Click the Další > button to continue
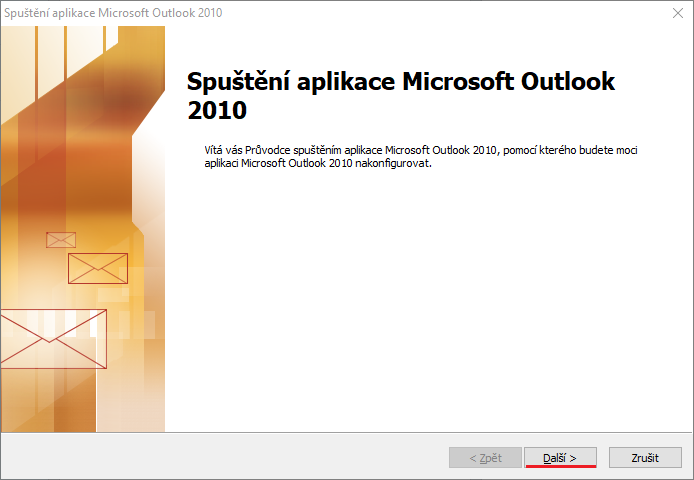This screenshot has width=694, height=480. (560, 457)
